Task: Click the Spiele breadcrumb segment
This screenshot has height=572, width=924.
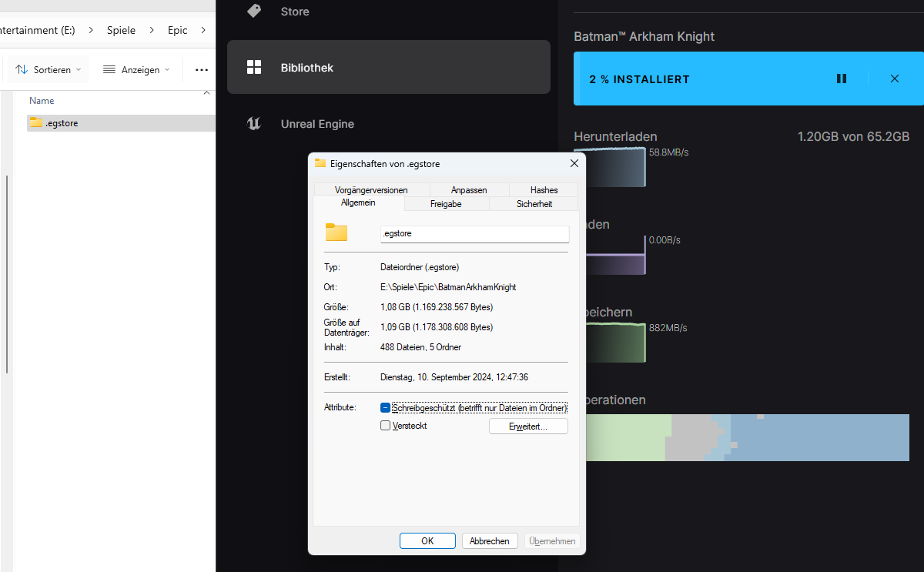Action: tap(121, 30)
